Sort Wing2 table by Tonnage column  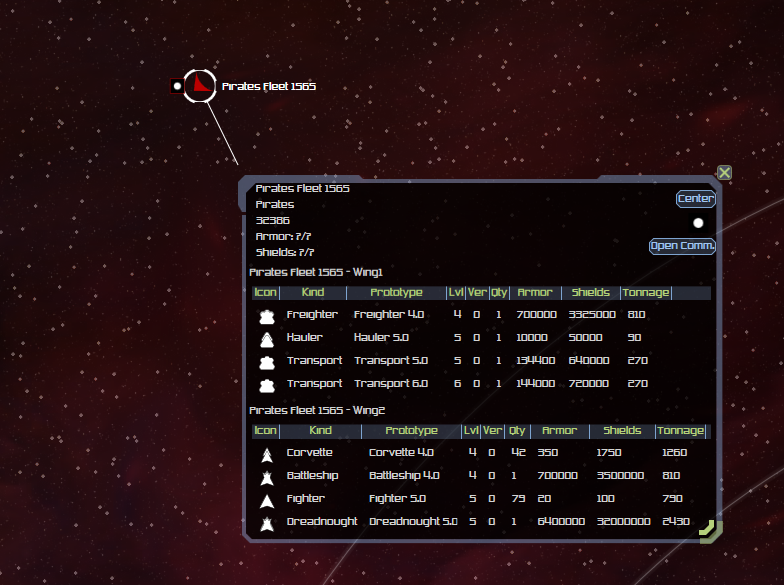(680, 430)
